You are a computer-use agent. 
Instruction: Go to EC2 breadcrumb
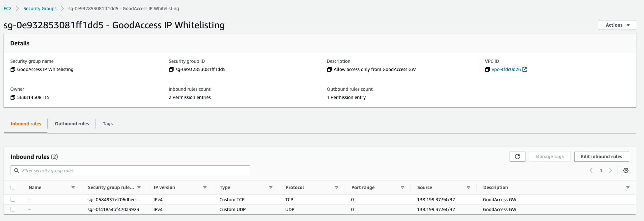(x=8, y=9)
